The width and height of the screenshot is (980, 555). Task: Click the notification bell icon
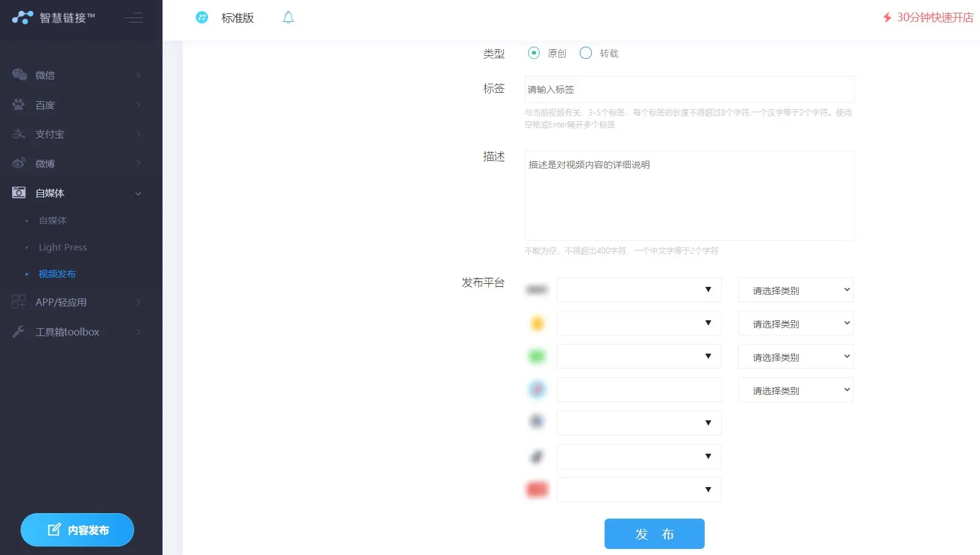coord(288,18)
